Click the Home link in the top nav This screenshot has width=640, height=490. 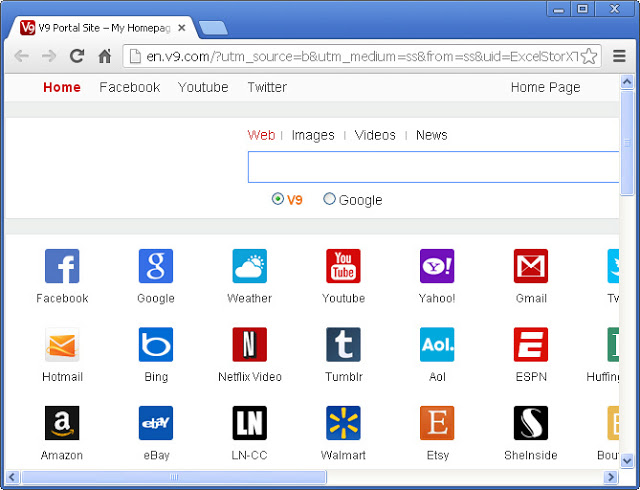(x=62, y=87)
